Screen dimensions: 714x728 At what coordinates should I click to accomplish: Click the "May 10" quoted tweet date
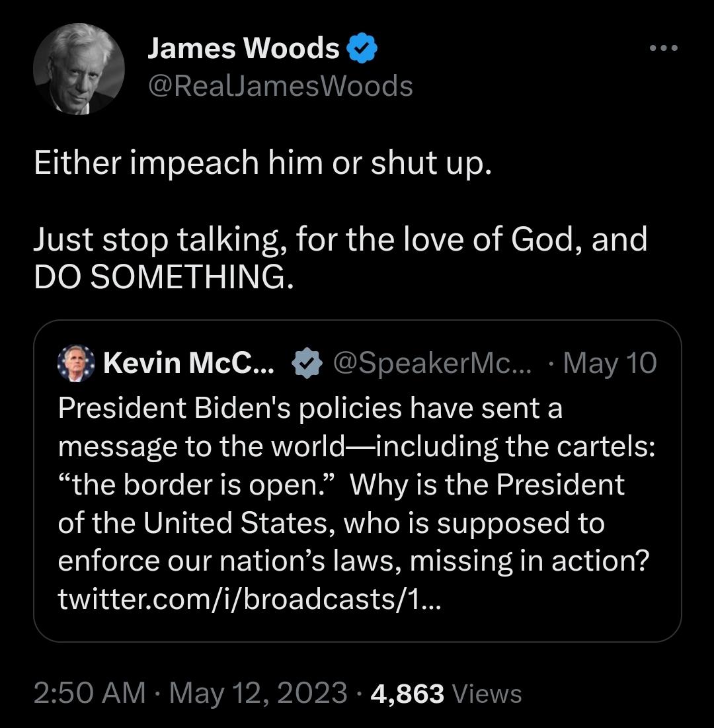pyautogui.click(x=610, y=363)
